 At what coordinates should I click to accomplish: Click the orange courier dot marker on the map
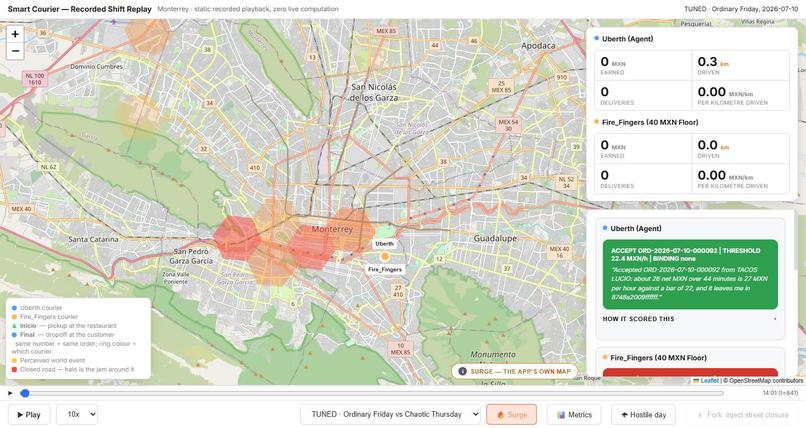coord(384,256)
